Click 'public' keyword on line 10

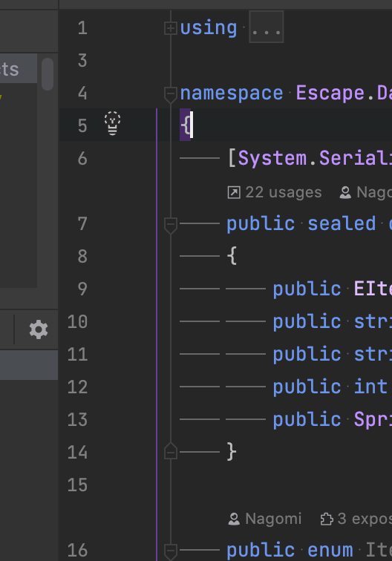click(307, 321)
